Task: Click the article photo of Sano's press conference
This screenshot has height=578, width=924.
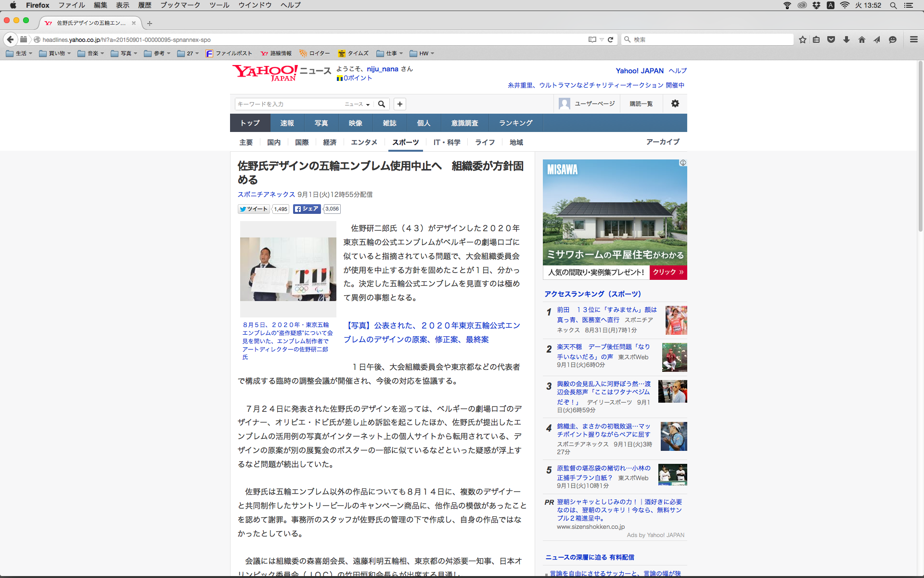Action: click(x=288, y=269)
